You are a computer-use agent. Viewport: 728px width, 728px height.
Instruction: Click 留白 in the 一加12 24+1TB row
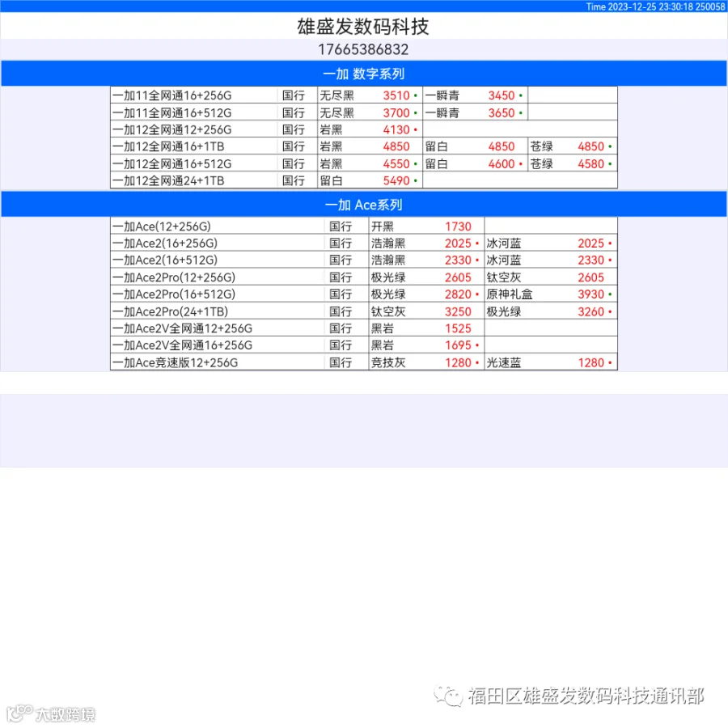click(x=331, y=180)
